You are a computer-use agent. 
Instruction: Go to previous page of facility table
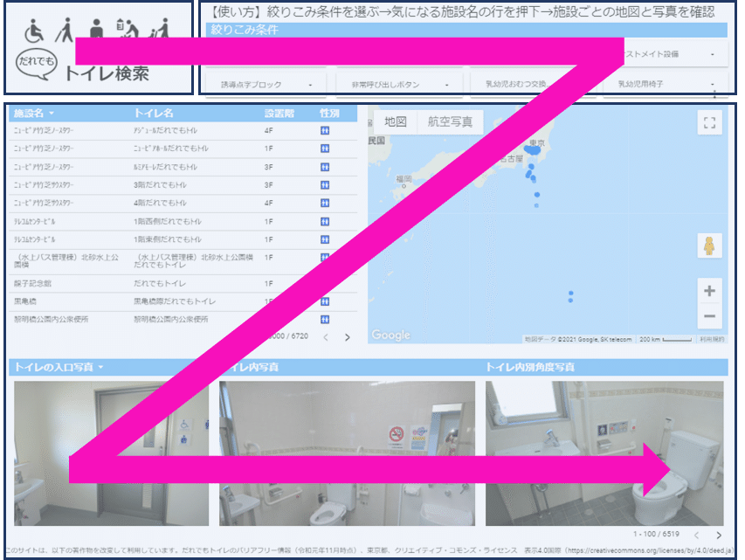click(326, 337)
